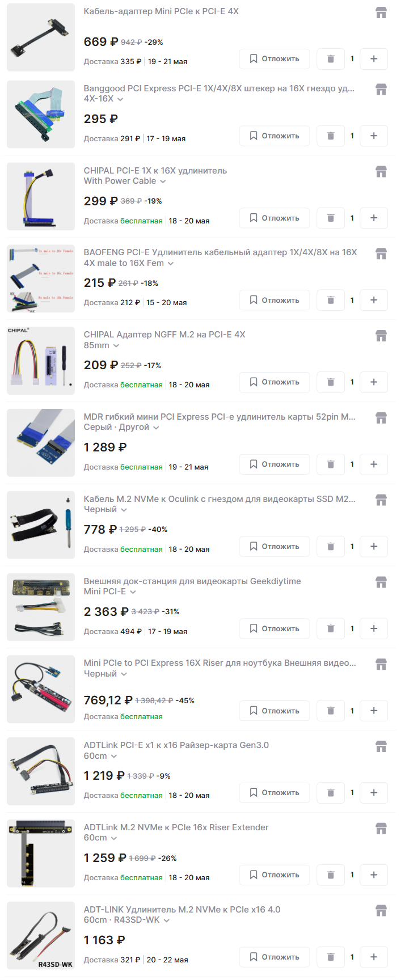Image resolution: width=405 pixels, height=980 pixels.
Task: Remove CHIPAL NGFF M.2 adapter via trash
Action: (331, 382)
